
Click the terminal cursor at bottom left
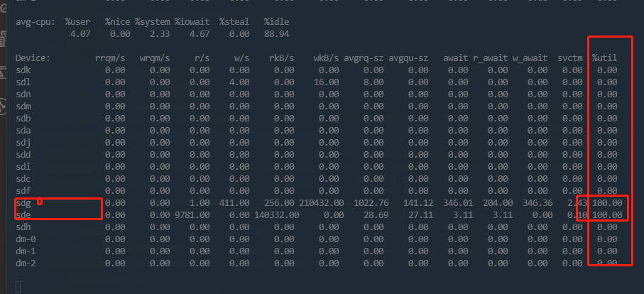click(18, 286)
